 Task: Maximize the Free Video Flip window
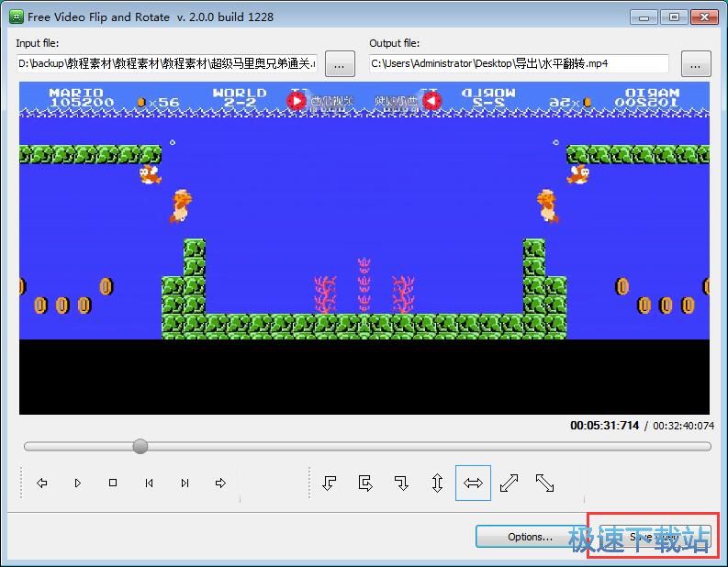[x=674, y=17]
